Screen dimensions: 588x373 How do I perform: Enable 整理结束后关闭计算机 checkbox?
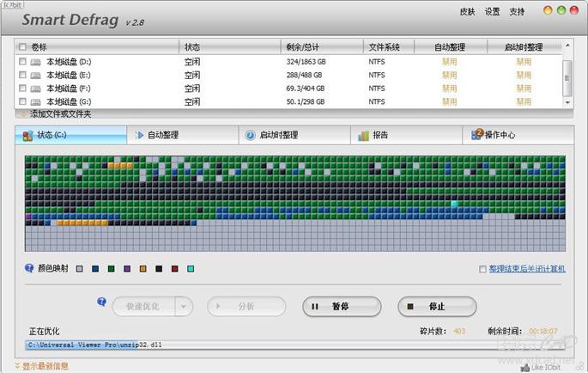point(482,269)
